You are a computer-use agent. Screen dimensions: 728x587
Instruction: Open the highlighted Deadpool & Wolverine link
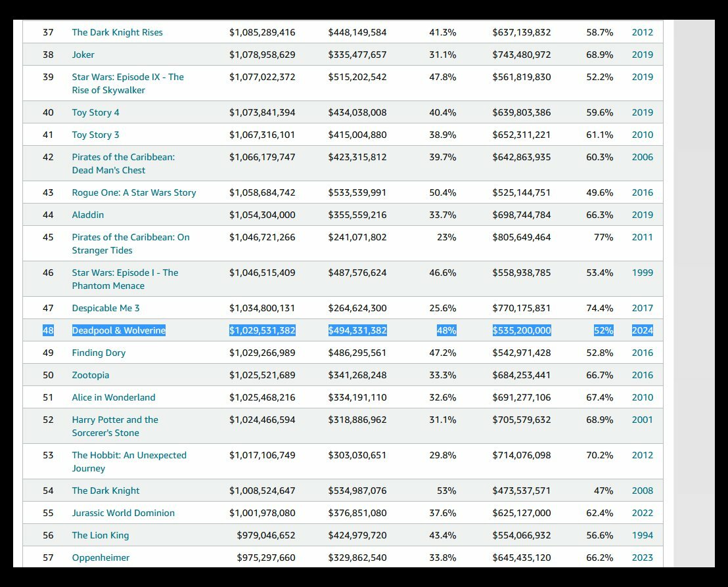118,330
